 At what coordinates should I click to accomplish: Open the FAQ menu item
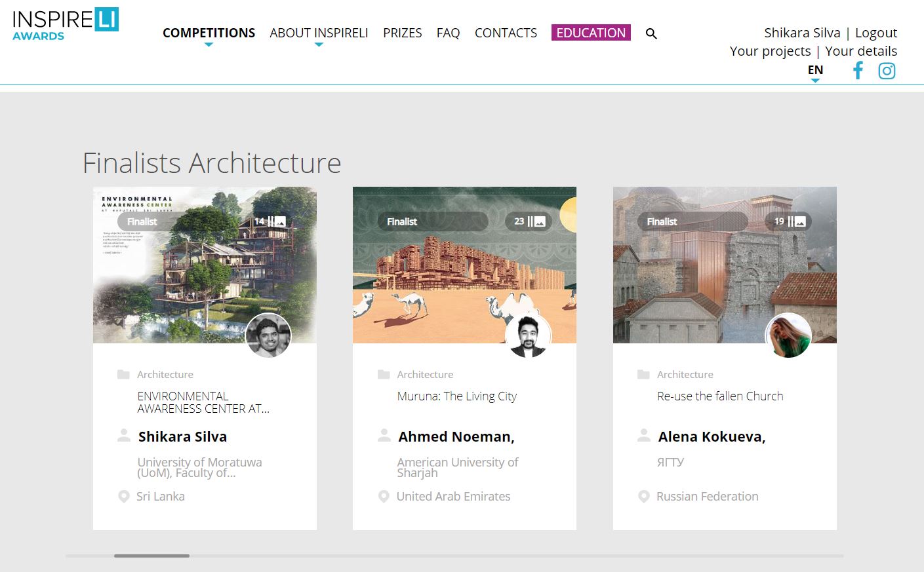(x=448, y=33)
